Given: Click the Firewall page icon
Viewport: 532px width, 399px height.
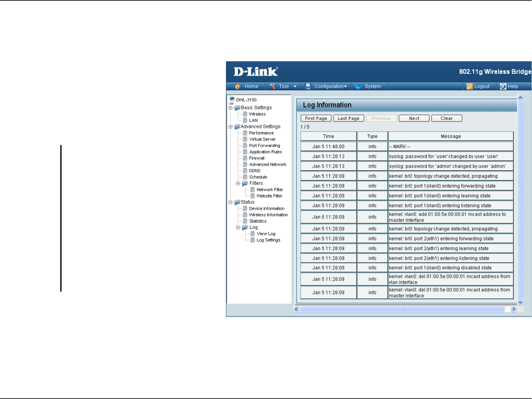Looking at the screenshot, I should 245,158.
